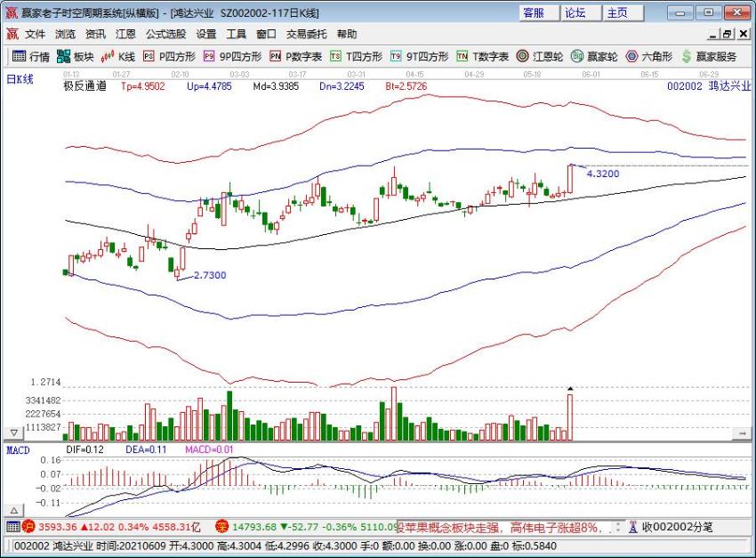Click the 客服 button

[540, 13]
